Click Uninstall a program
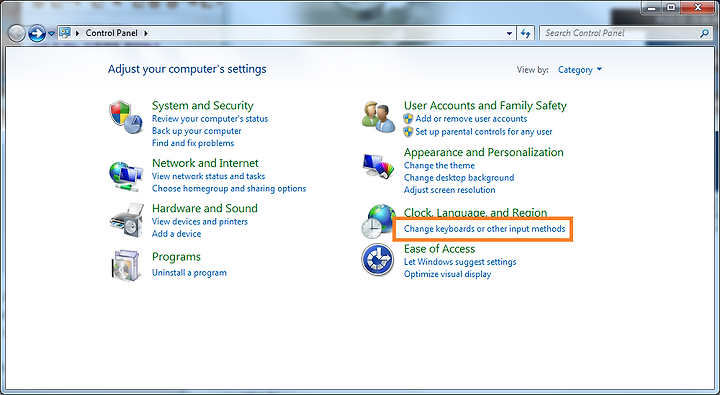The height and width of the screenshot is (395, 720). pyautogui.click(x=189, y=273)
